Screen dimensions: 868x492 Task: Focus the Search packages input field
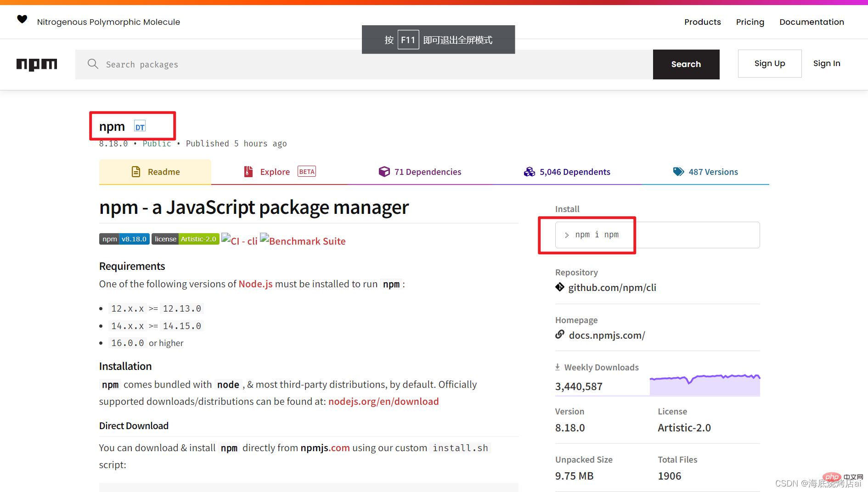(x=367, y=64)
